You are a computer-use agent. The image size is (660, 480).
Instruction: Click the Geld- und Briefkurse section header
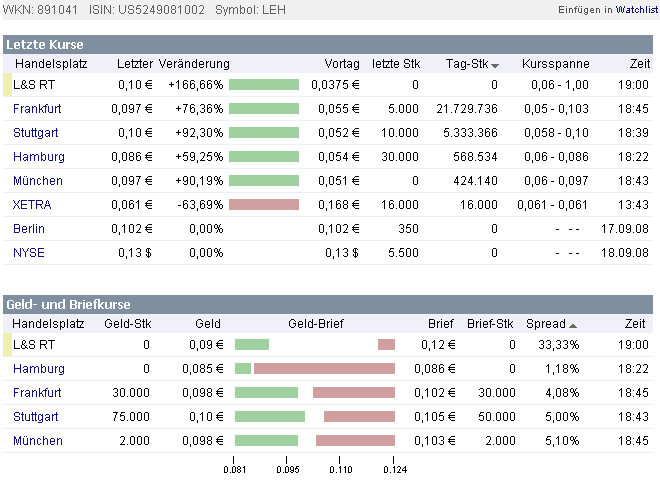click(x=68, y=304)
